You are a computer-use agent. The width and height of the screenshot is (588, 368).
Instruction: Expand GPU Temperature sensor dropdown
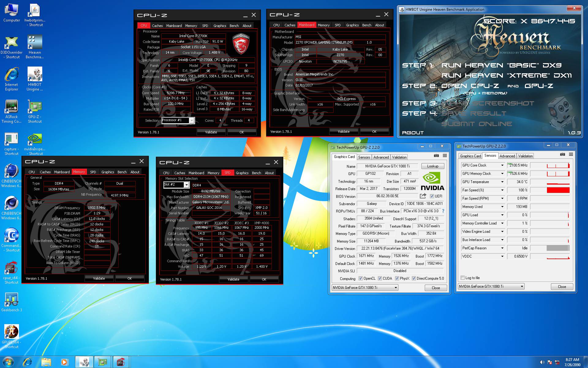(x=502, y=182)
